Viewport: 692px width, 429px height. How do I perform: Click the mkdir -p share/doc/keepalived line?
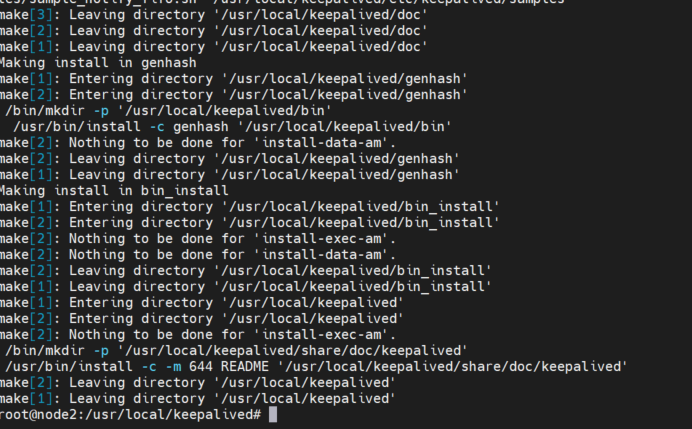pyautogui.click(x=236, y=350)
